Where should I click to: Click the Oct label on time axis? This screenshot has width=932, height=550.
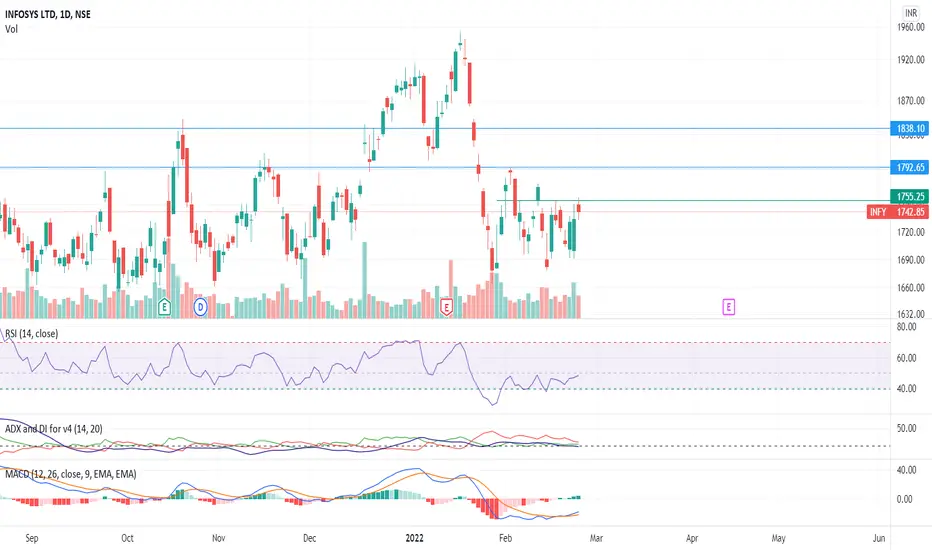(127, 538)
